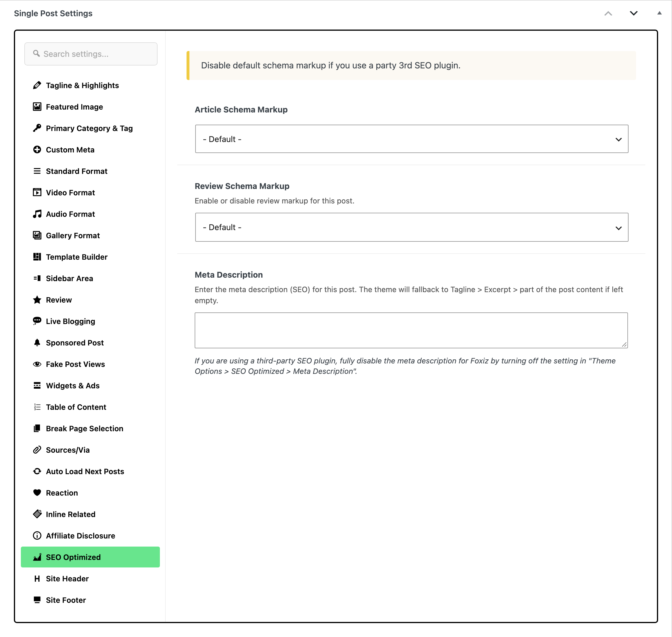Collapse the Single Post Settings panel triangle
The height and width of the screenshot is (637, 672).
pyautogui.click(x=659, y=13)
